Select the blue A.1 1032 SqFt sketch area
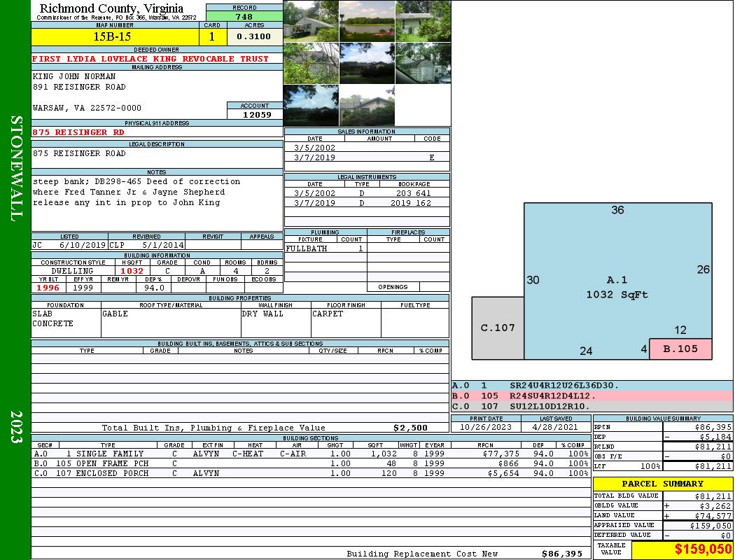The image size is (735, 560). click(x=616, y=280)
